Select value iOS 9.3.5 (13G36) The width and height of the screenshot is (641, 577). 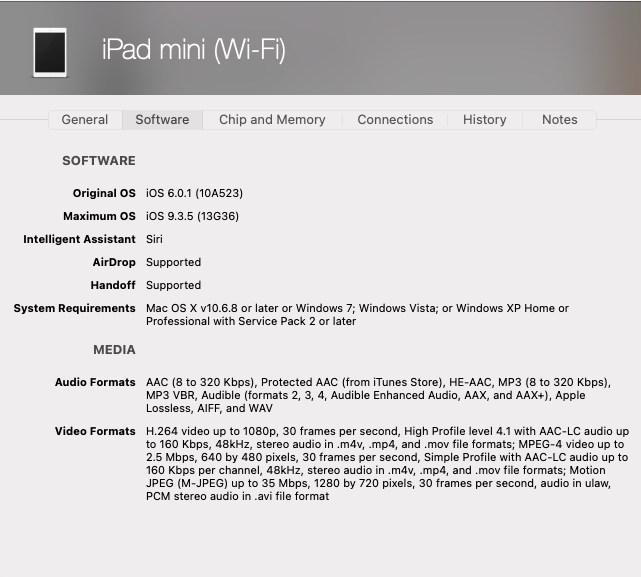[193, 216]
